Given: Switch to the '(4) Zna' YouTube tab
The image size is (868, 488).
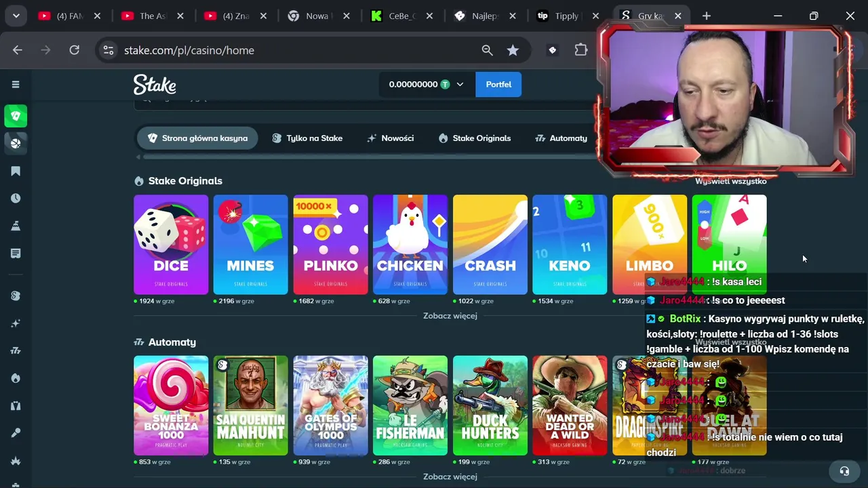Looking at the screenshot, I should click(237, 16).
